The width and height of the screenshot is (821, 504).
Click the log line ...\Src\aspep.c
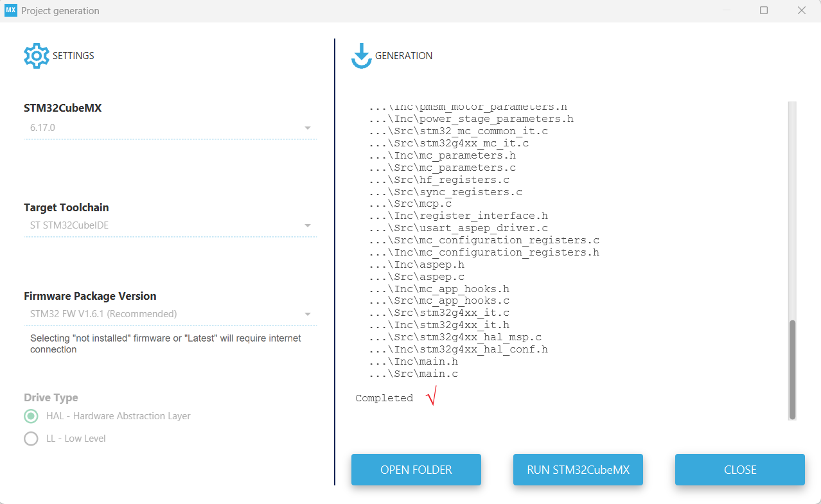(417, 277)
